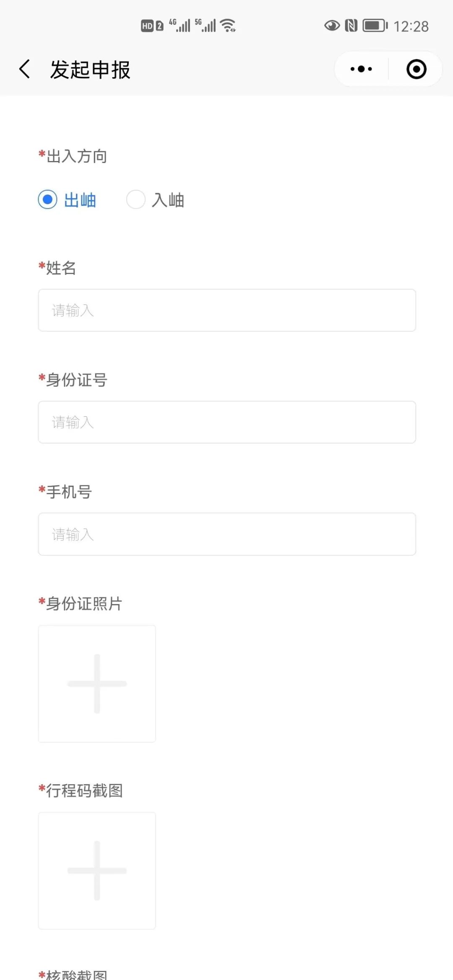Screen dimensions: 453x980
Task: Open the three-dot more options menu
Action: pos(361,69)
